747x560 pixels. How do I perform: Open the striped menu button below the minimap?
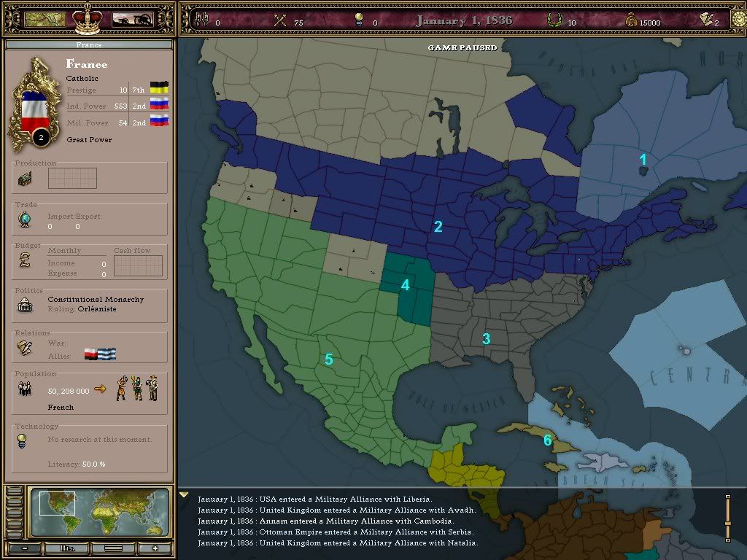[113, 548]
